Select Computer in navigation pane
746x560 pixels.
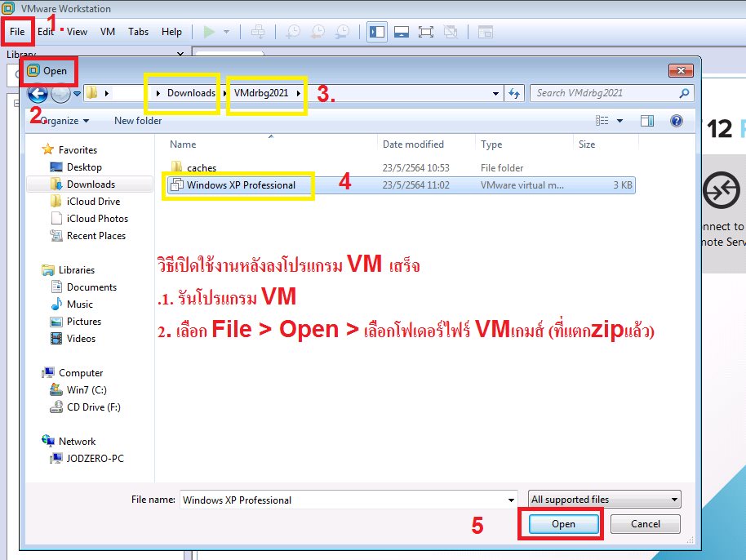(x=81, y=372)
